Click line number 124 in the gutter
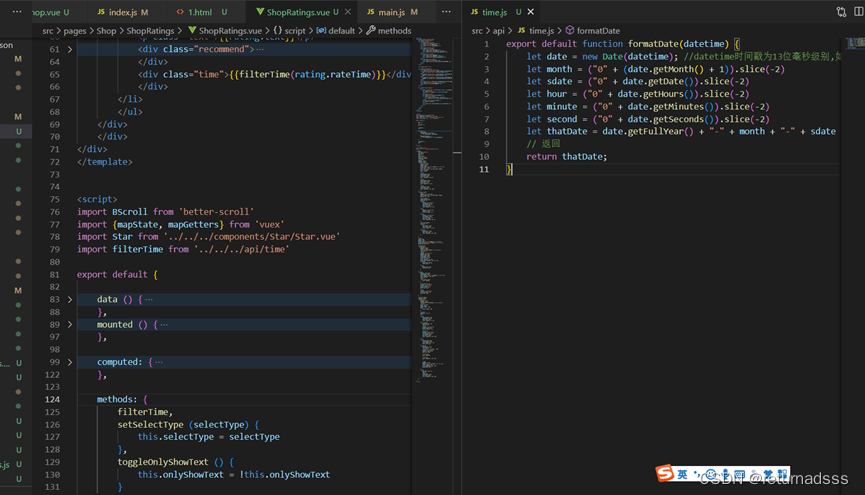The height and width of the screenshot is (495, 865). click(52, 400)
